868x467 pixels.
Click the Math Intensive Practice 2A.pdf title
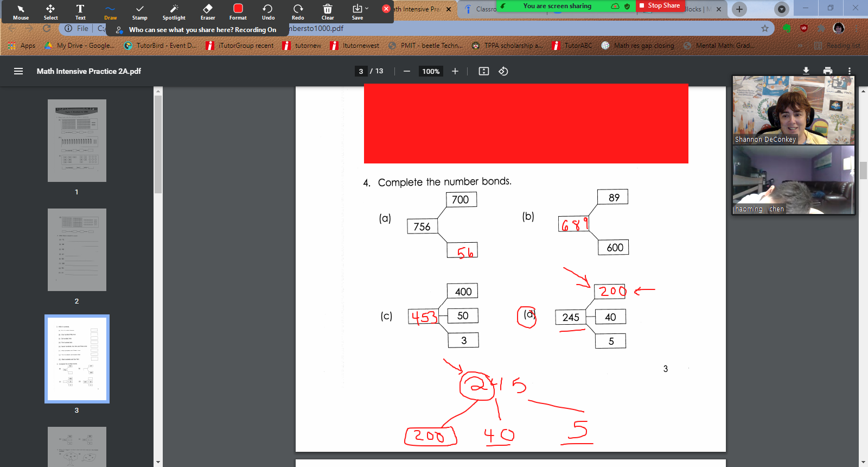[x=89, y=71]
